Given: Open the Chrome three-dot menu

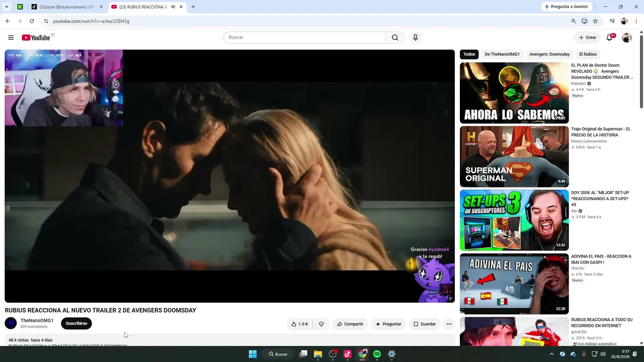Looking at the screenshot, I should coord(636,21).
